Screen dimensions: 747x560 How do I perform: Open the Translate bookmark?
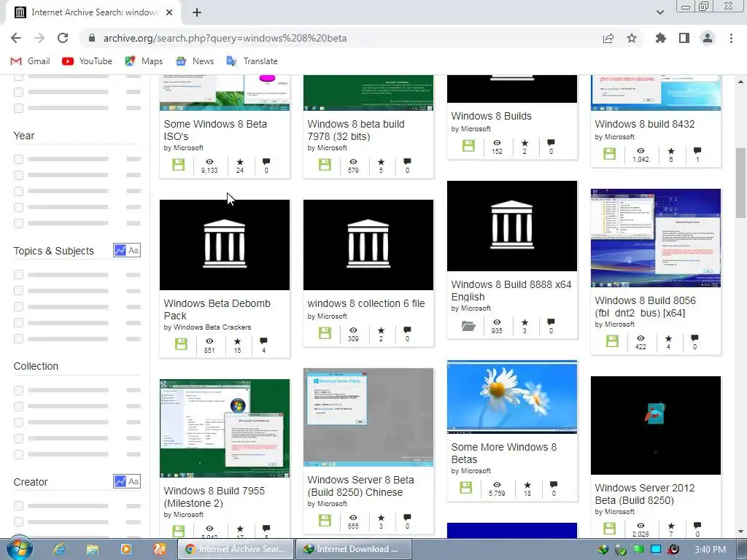tap(252, 61)
